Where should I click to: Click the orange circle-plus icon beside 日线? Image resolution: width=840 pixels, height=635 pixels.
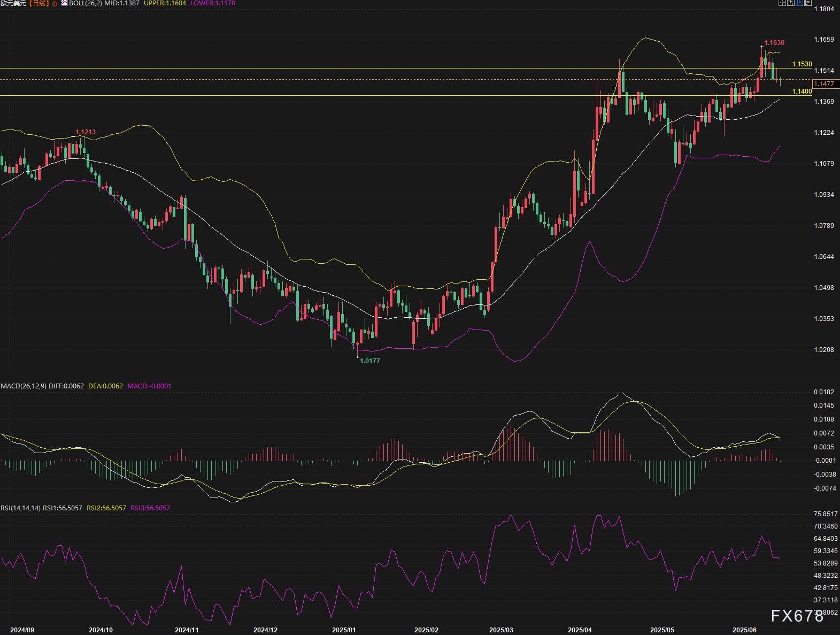[x=55, y=4]
